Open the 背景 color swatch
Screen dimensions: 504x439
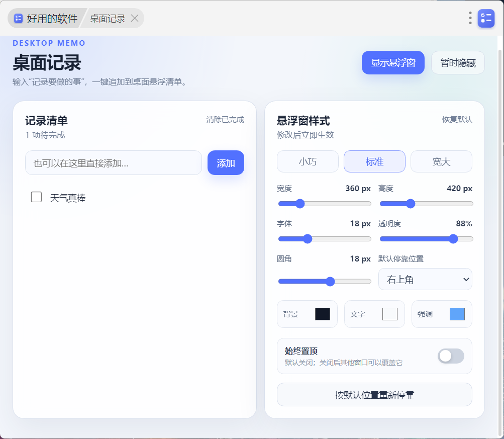tap(323, 314)
